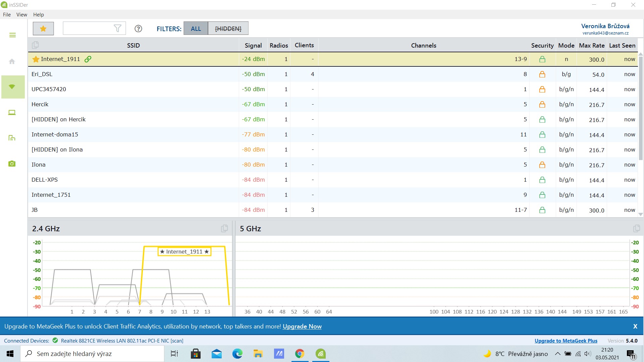Screen dimensions: 644x362
Task: Copy the 2.4 GHz chart via copy icon
Action: point(224,229)
